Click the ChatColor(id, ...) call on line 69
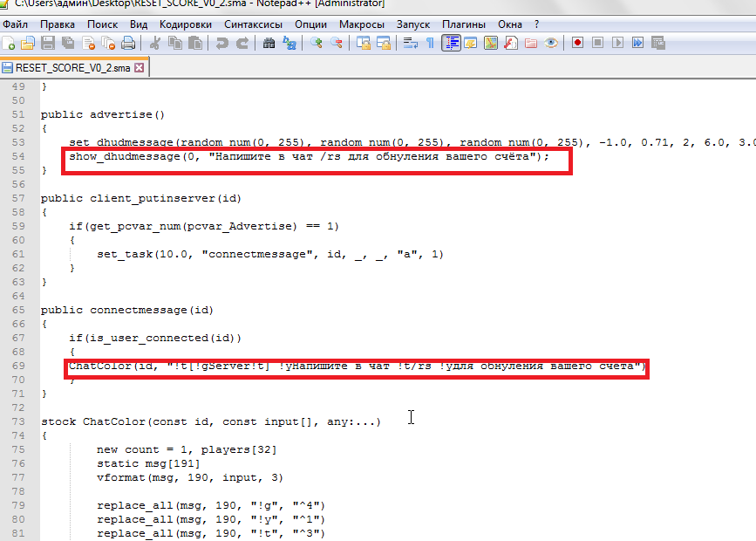Viewport: 756px width, 541px height. tap(358, 366)
